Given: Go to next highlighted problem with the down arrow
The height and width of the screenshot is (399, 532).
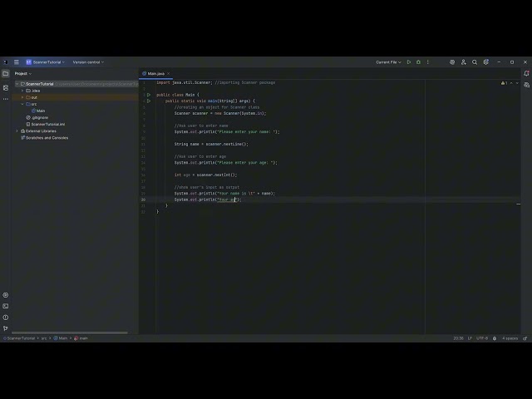Looking at the screenshot, I should pyautogui.click(x=517, y=83).
